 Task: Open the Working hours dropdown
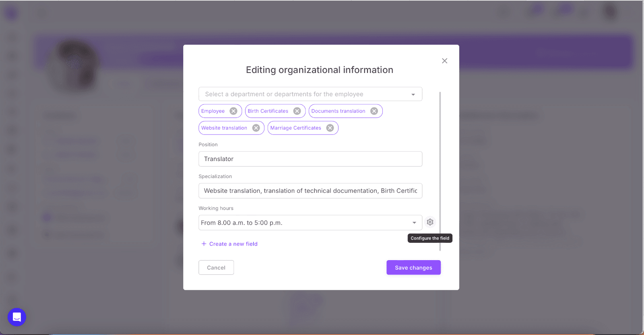pos(310,223)
